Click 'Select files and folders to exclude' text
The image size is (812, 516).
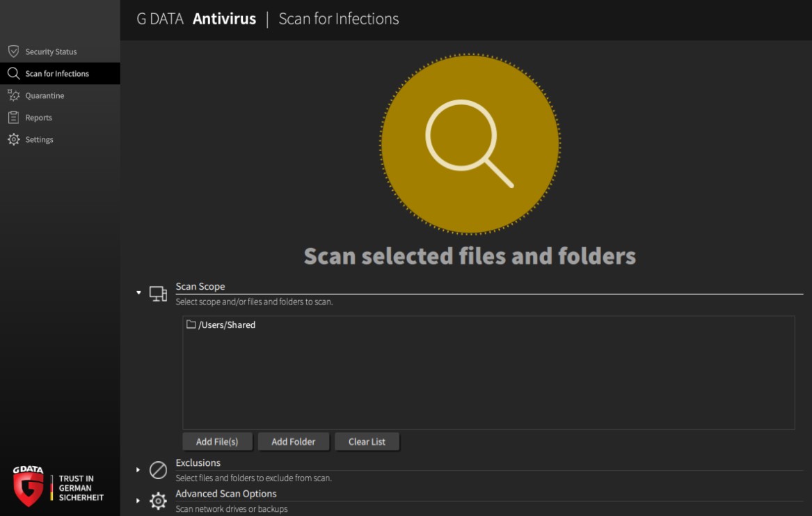pyautogui.click(x=253, y=478)
